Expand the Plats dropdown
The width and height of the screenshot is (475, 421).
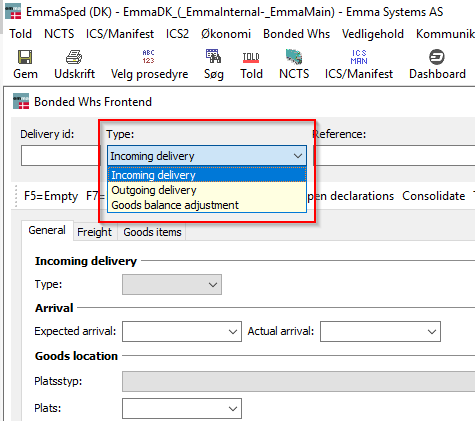click(x=233, y=408)
